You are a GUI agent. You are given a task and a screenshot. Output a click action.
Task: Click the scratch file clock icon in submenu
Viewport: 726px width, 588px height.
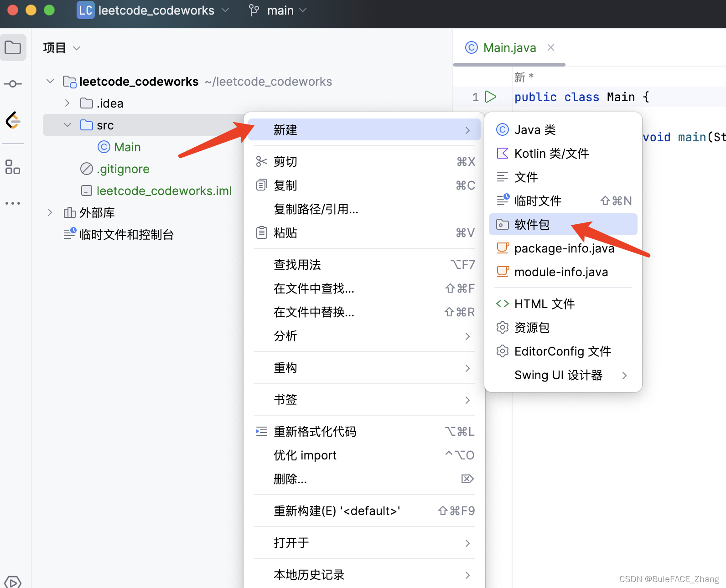click(503, 200)
